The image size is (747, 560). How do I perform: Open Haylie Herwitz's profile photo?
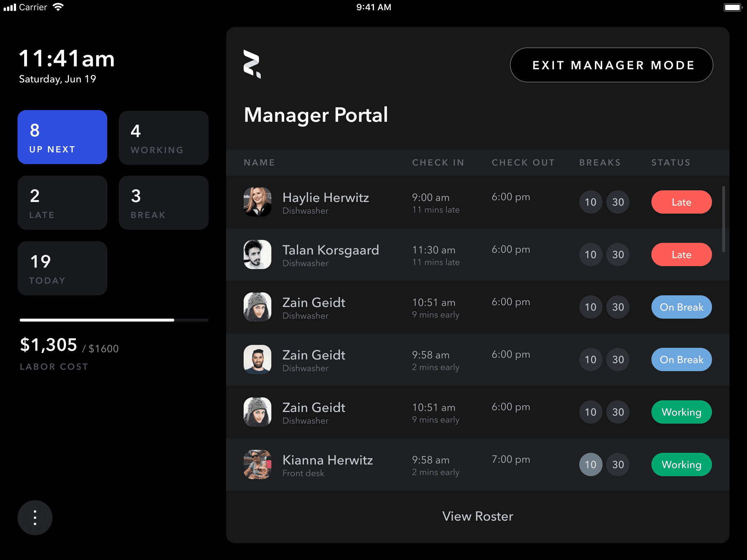tap(258, 202)
